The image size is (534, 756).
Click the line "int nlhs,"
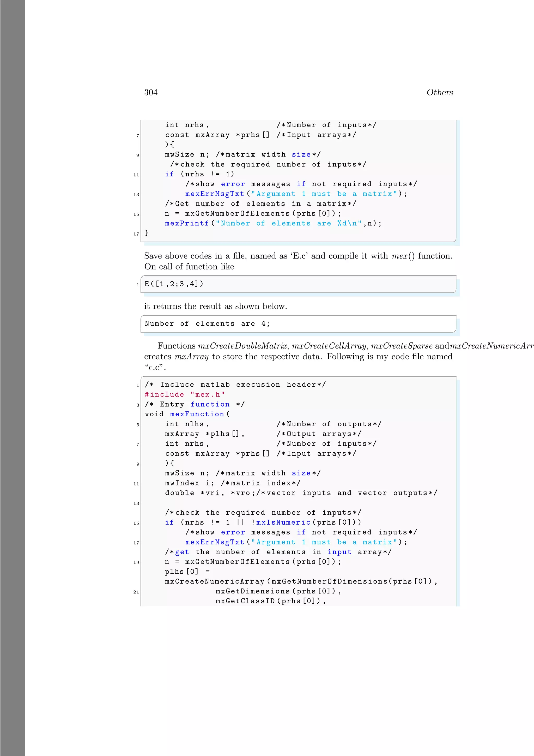point(187,424)
